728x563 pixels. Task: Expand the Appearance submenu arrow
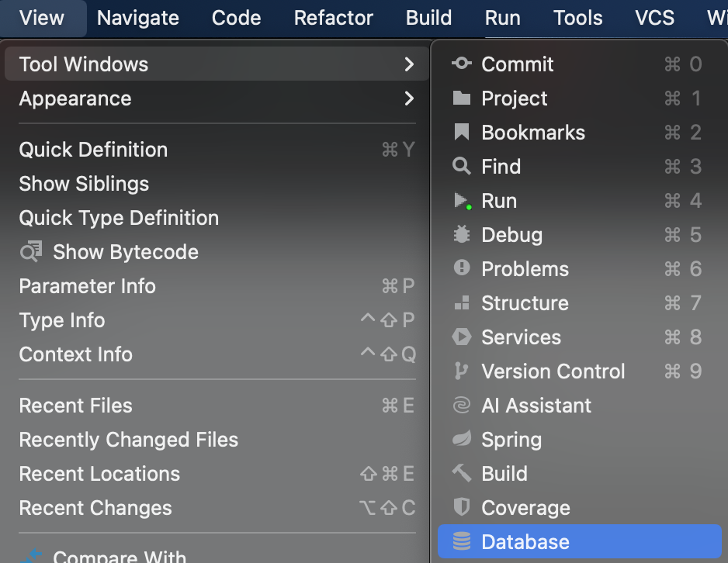pyautogui.click(x=409, y=98)
